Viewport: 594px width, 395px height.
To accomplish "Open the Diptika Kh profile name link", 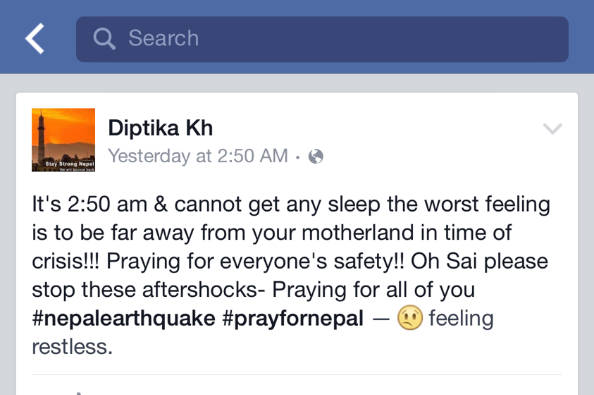I will tap(160, 128).
